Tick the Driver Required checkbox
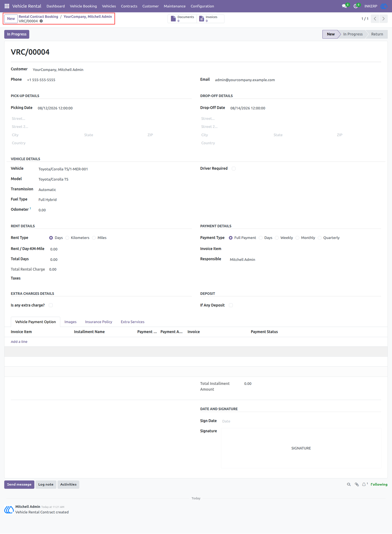 (234, 169)
